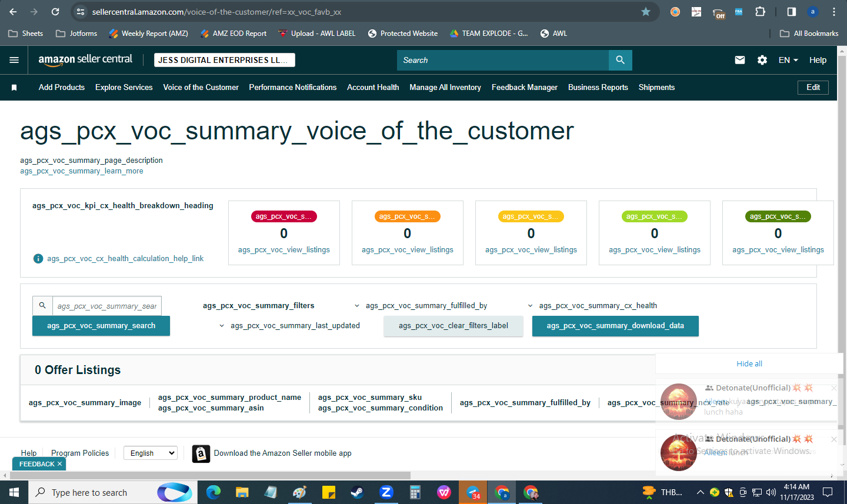Open Manage All Inventory
The height and width of the screenshot is (504, 847).
(445, 88)
